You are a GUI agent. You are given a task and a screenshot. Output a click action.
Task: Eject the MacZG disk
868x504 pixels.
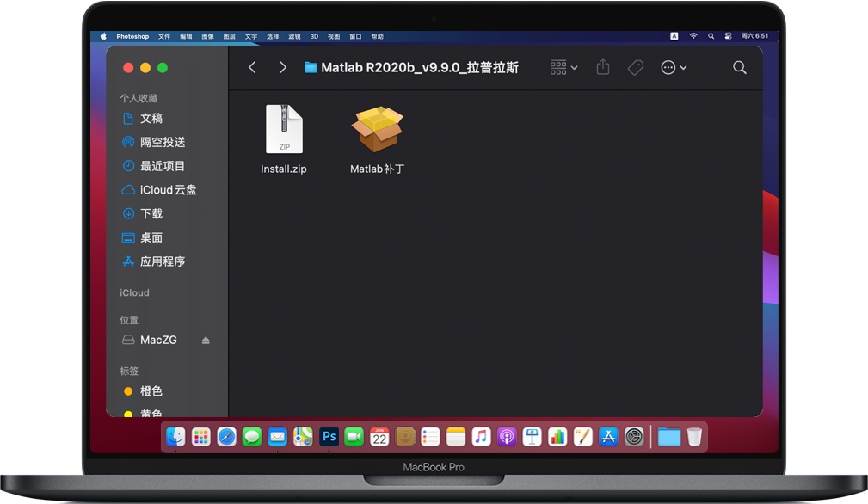pyautogui.click(x=205, y=340)
